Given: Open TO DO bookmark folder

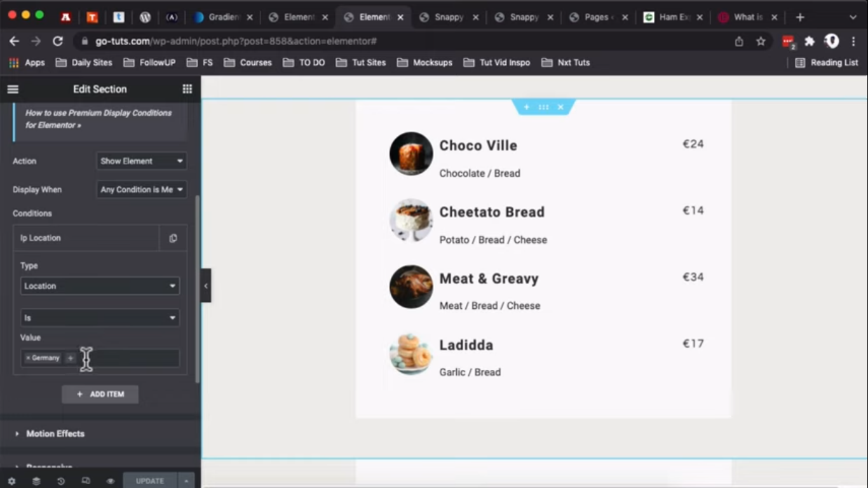Looking at the screenshot, I should [x=304, y=62].
